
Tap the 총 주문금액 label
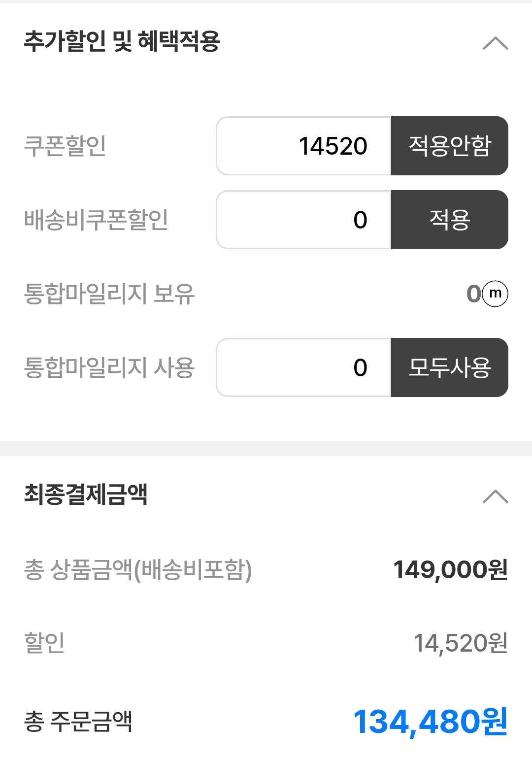pos(78,722)
